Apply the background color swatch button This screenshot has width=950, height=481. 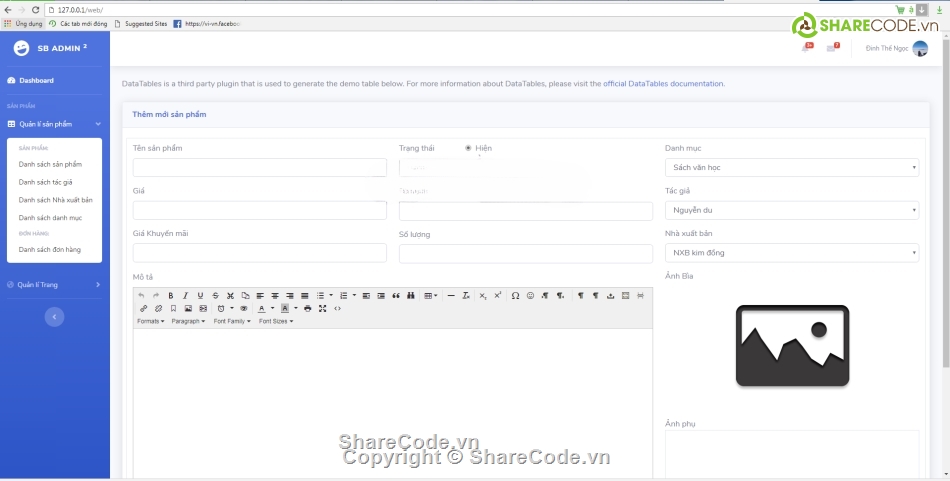(285, 308)
